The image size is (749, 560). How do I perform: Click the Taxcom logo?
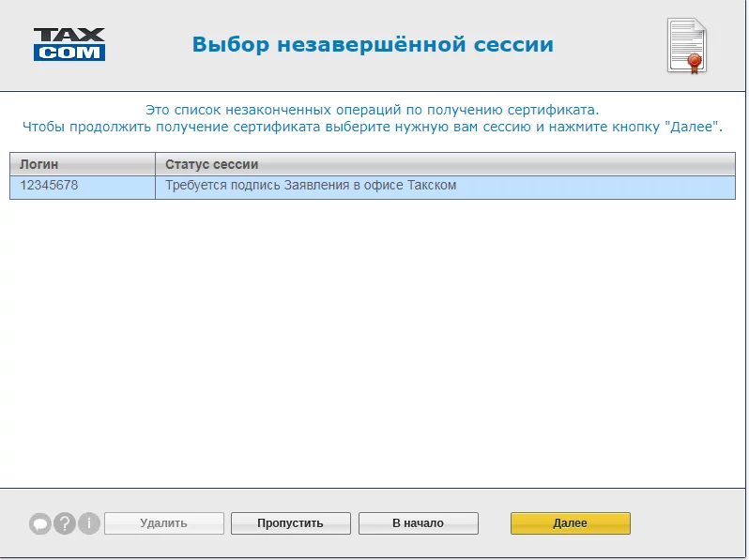point(69,44)
